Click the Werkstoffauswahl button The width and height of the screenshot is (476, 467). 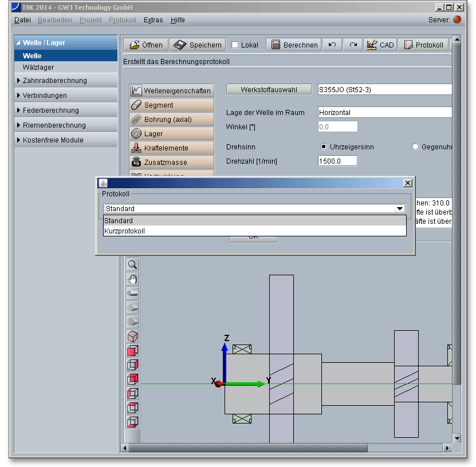click(269, 90)
